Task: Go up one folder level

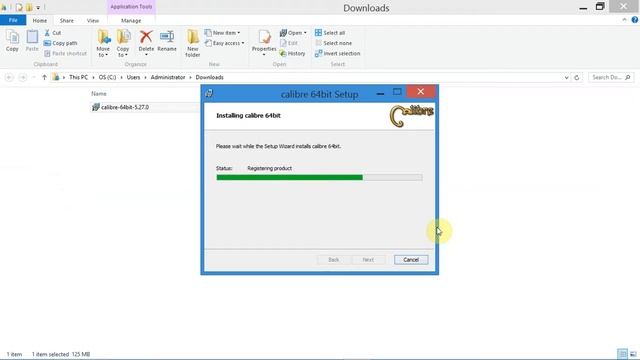Action: [x=44, y=77]
